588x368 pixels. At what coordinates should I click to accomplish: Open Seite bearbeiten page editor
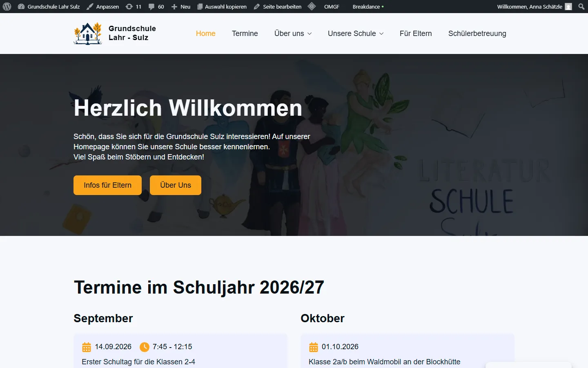278,7
